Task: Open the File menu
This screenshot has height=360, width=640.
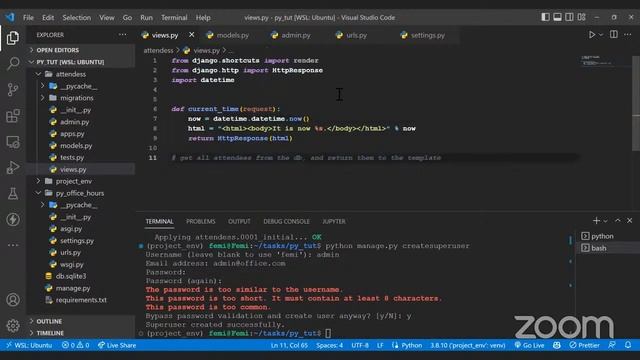Action: pyautogui.click(x=28, y=18)
